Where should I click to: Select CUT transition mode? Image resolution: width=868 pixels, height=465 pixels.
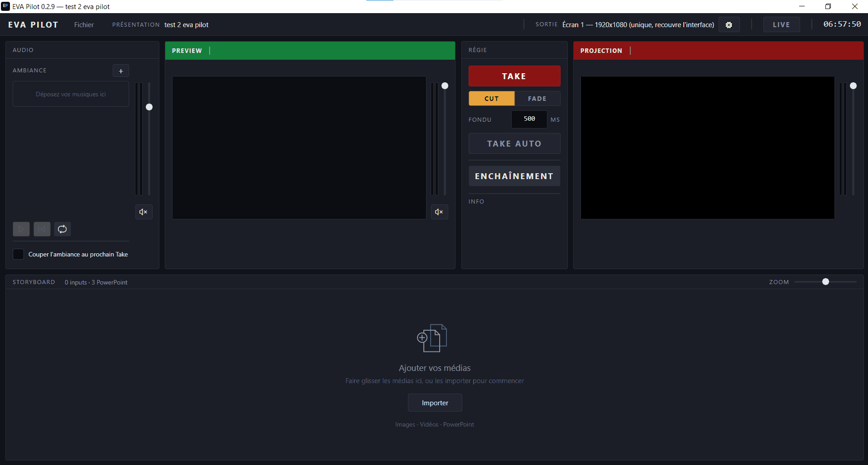(x=492, y=99)
